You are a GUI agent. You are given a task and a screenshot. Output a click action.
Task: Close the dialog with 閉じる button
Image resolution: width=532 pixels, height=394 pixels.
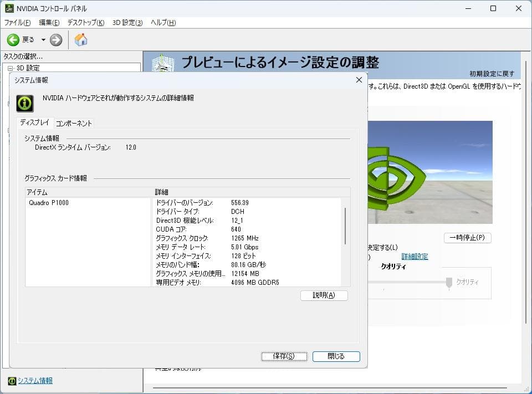[336, 356]
